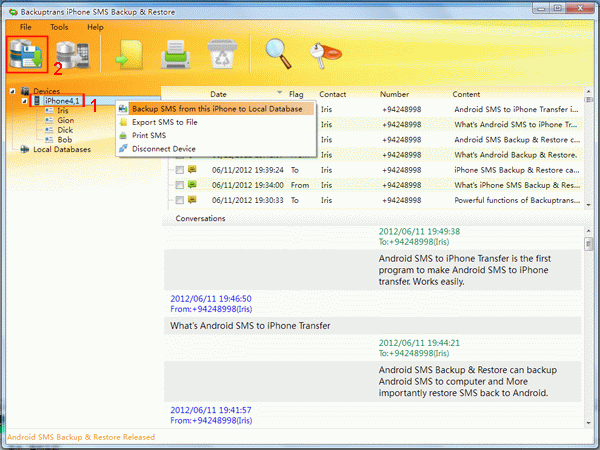
Task: Click the application logo in title bar
Action: [x=13, y=12]
